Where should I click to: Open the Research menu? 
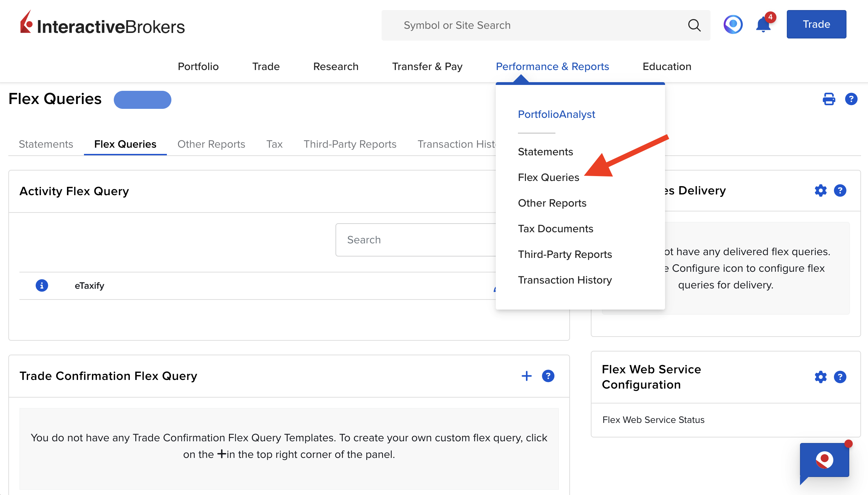pos(335,67)
